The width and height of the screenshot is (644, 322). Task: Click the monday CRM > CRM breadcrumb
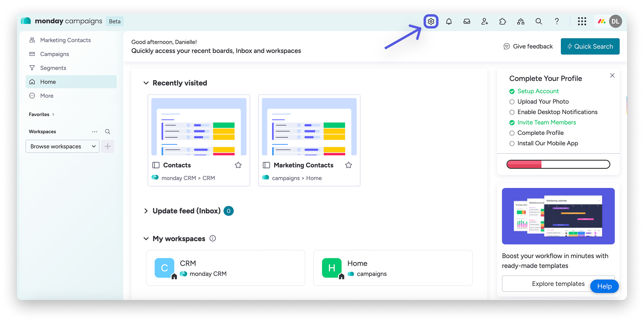click(188, 178)
